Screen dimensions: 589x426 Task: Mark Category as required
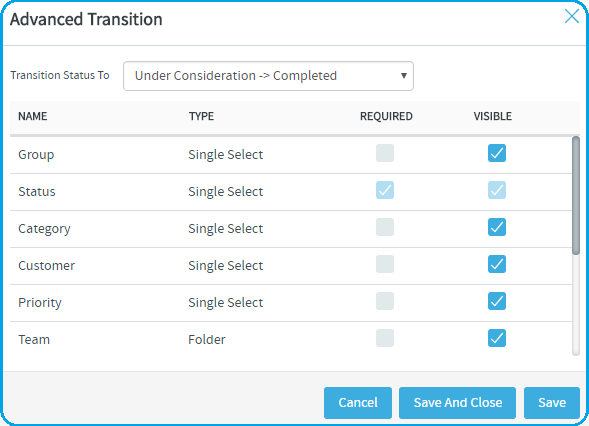(x=385, y=227)
